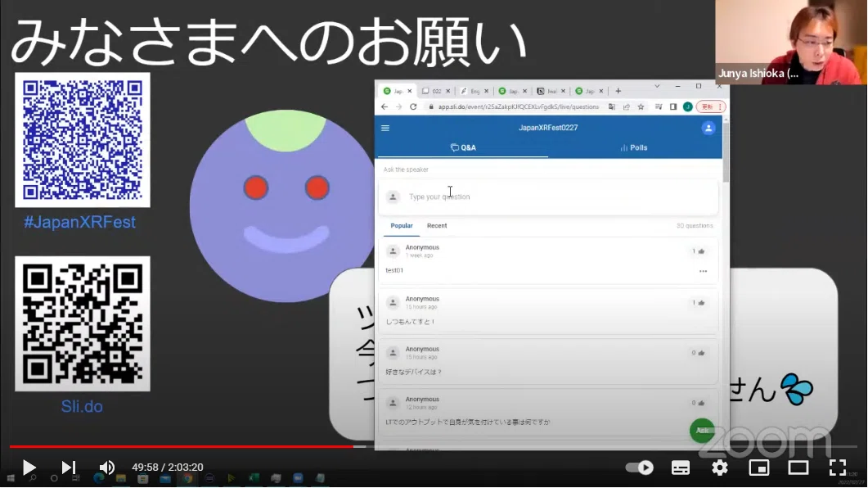This screenshot has height=488, width=868.
Task: Open Microsoft Edge from the taskbar
Action: coord(98,478)
